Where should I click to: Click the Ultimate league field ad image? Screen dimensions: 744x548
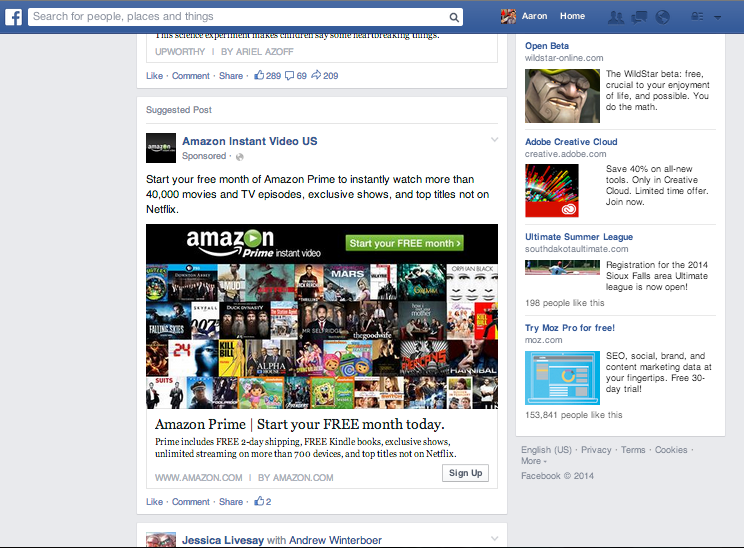click(562, 268)
